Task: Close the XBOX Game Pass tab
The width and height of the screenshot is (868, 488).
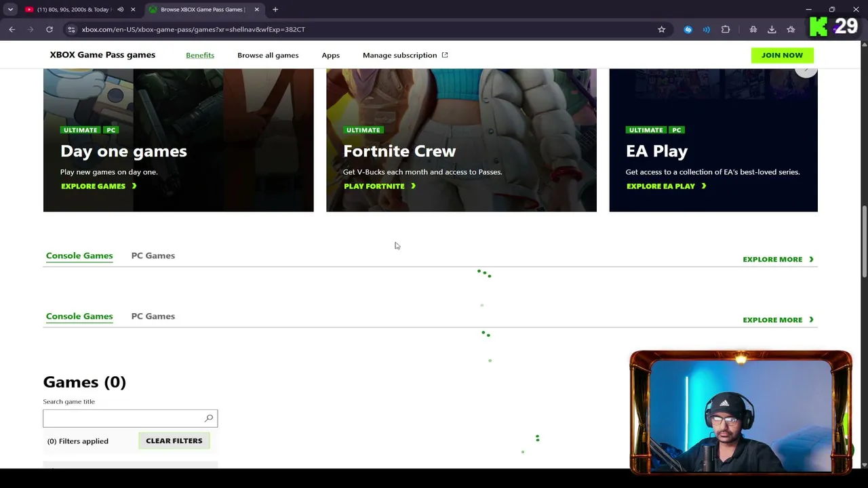Action: coord(256,9)
